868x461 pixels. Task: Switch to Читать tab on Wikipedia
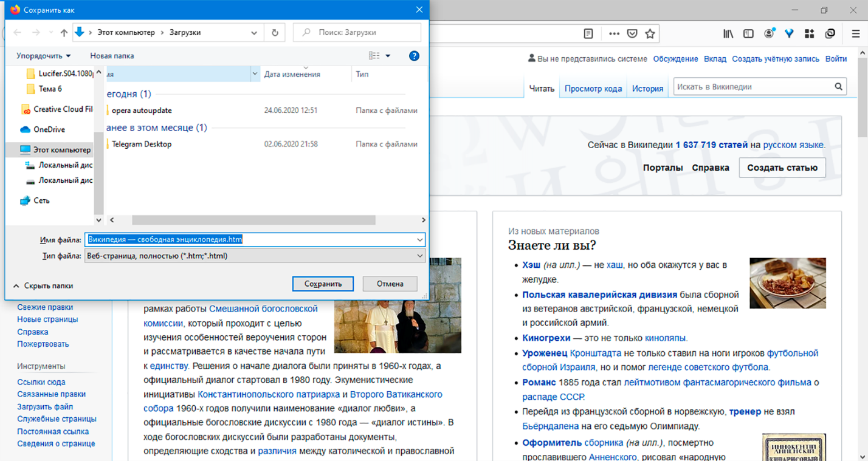542,89
